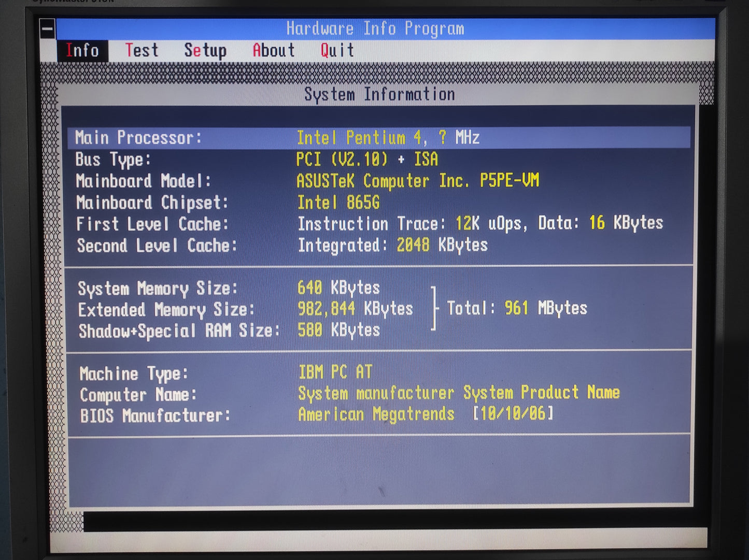749x560 pixels.
Task: Select the highlighted Main Processor row
Action: click(x=378, y=138)
